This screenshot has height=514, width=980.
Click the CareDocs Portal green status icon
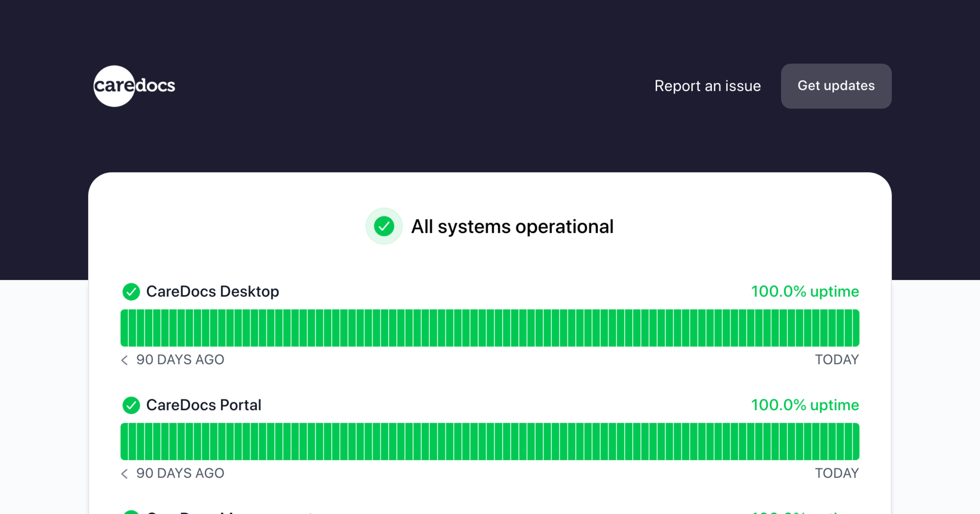pos(131,405)
